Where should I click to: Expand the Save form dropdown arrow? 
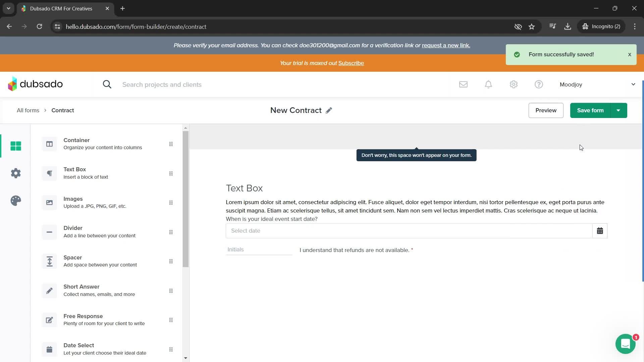click(x=619, y=110)
